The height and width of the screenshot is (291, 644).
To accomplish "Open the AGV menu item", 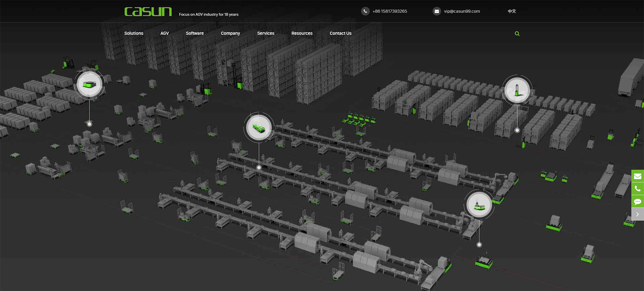I will pos(165,33).
